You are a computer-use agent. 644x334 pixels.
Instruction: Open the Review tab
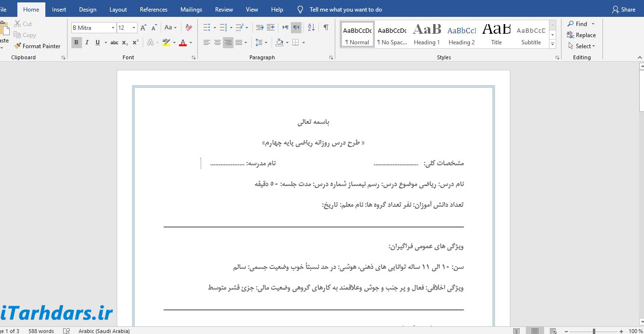point(224,10)
